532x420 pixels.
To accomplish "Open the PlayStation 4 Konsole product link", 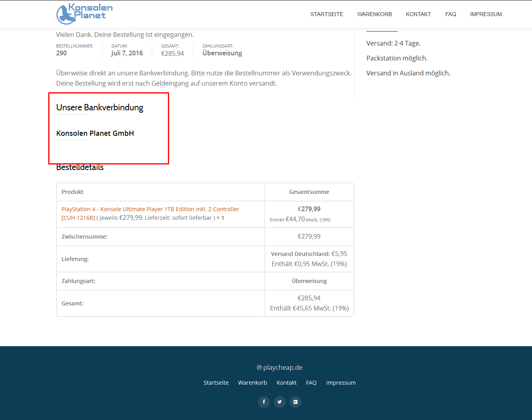I will click(x=150, y=214).
